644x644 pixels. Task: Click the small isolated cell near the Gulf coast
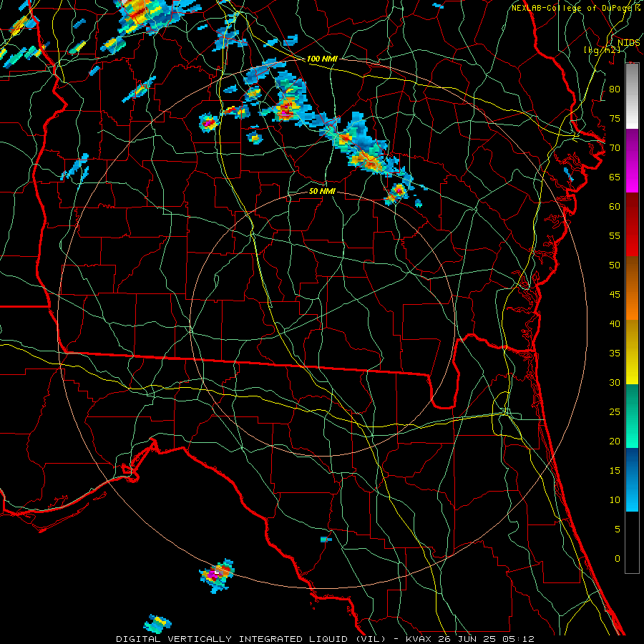click(x=326, y=540)
